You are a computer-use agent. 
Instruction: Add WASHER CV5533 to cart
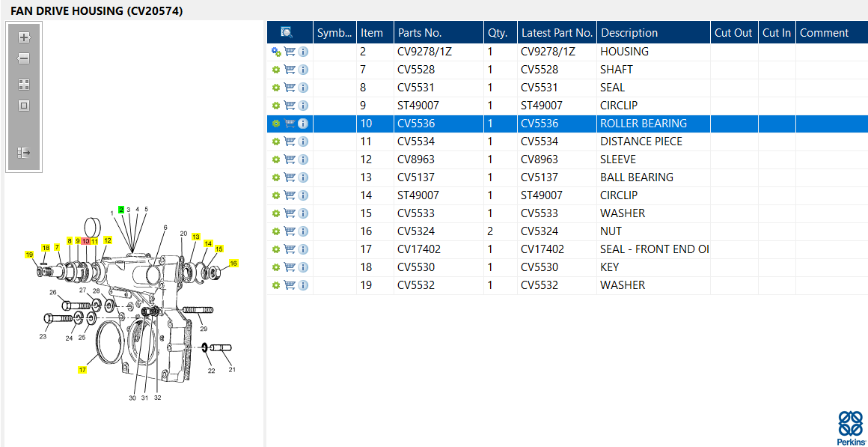tap(290, 213)
